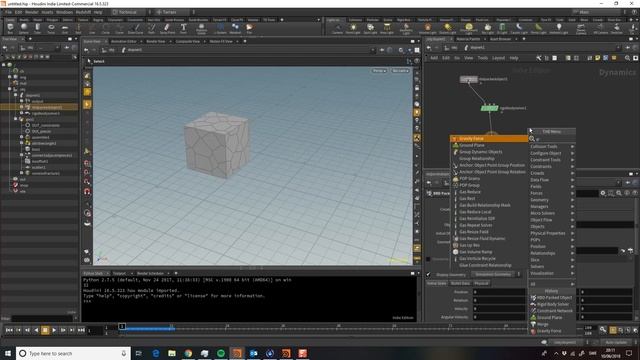Click the Position value field
Viewport: 640px width, 360px height.
(499, 292)
